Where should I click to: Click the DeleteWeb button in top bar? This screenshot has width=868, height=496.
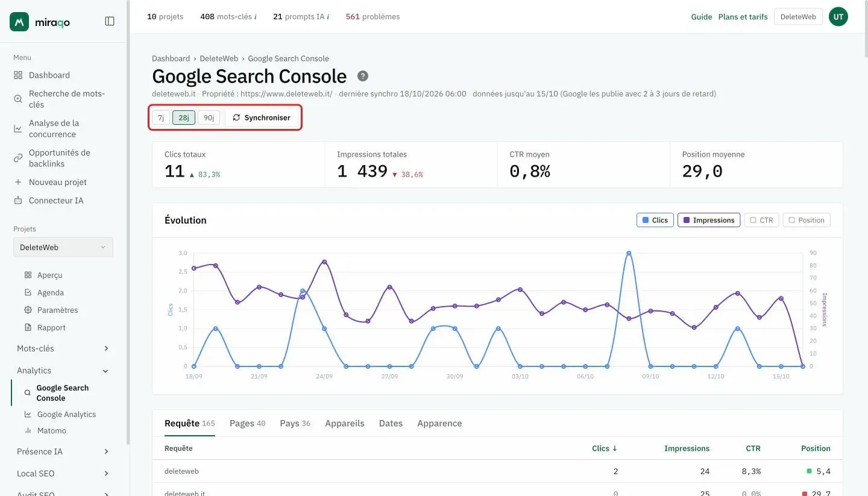click(x=798, y=17)
